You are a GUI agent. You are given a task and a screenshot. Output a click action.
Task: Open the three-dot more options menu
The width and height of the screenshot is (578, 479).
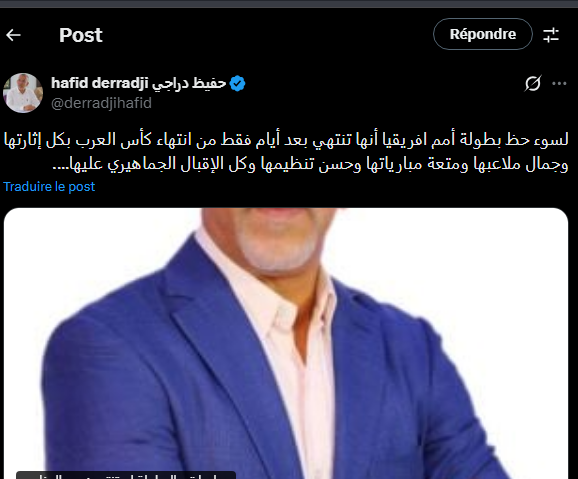click(x=559, y=84)
